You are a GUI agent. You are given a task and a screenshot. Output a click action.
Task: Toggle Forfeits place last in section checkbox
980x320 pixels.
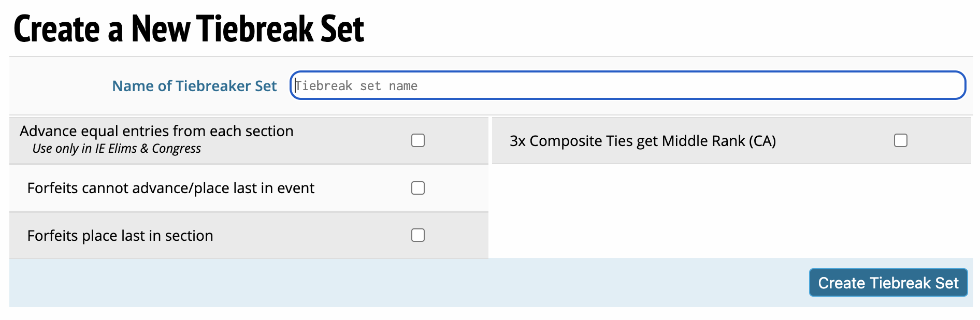click(418, 235)
